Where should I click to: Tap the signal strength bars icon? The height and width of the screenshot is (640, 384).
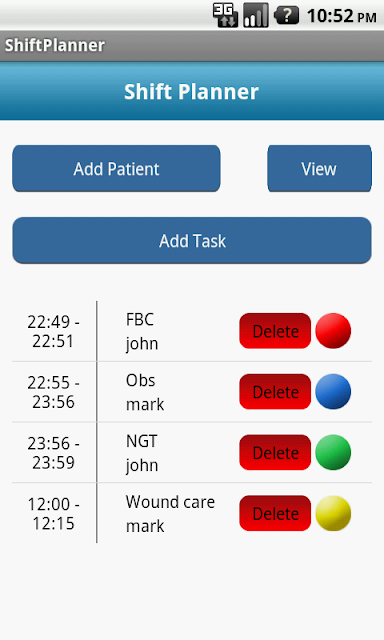point(256,15)
